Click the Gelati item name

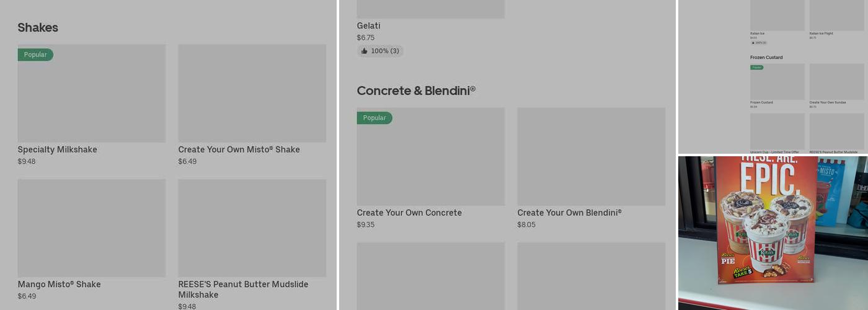click(368, 26)
